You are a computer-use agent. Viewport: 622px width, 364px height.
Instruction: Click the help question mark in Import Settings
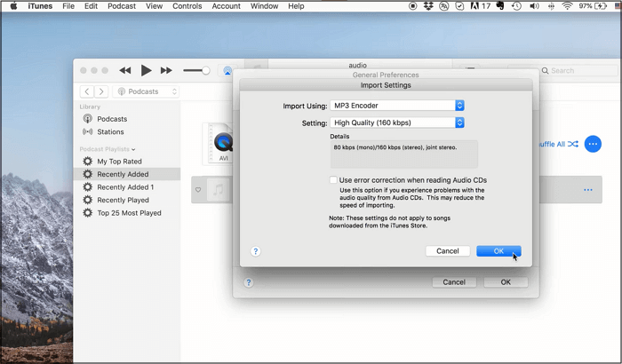[255, 251]
